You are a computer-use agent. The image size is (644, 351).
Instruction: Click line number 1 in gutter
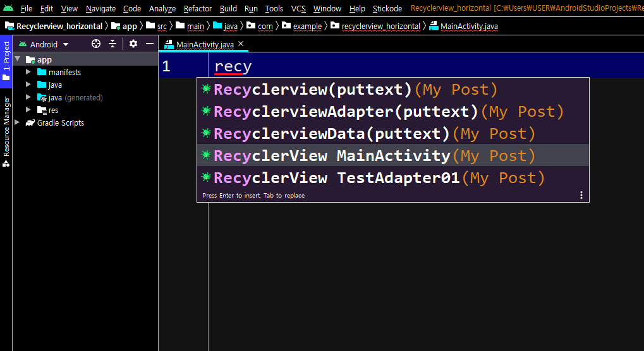click(x=166, y=66)
